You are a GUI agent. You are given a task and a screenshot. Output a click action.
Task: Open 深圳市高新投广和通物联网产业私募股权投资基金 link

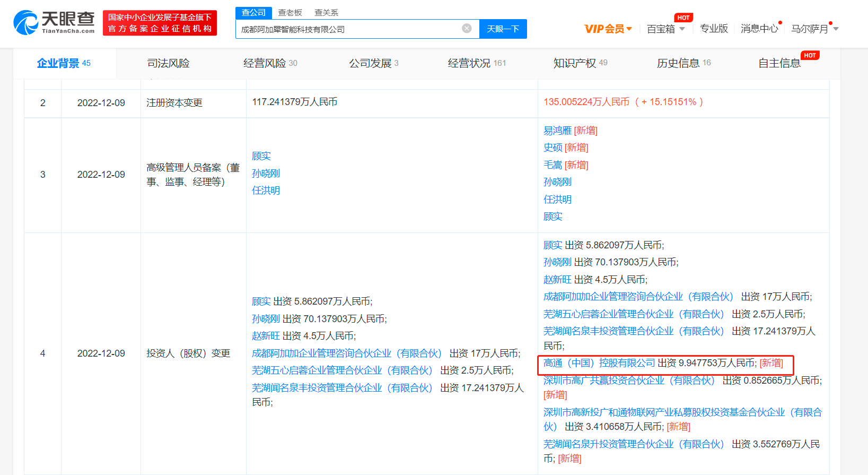pos(682,419)
